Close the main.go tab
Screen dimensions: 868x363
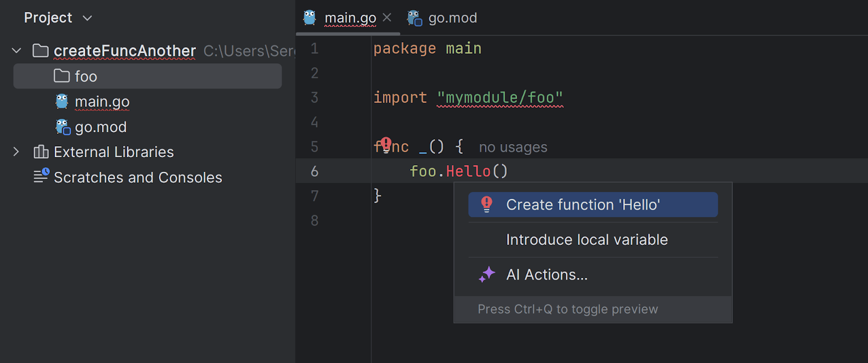point(387,17)
